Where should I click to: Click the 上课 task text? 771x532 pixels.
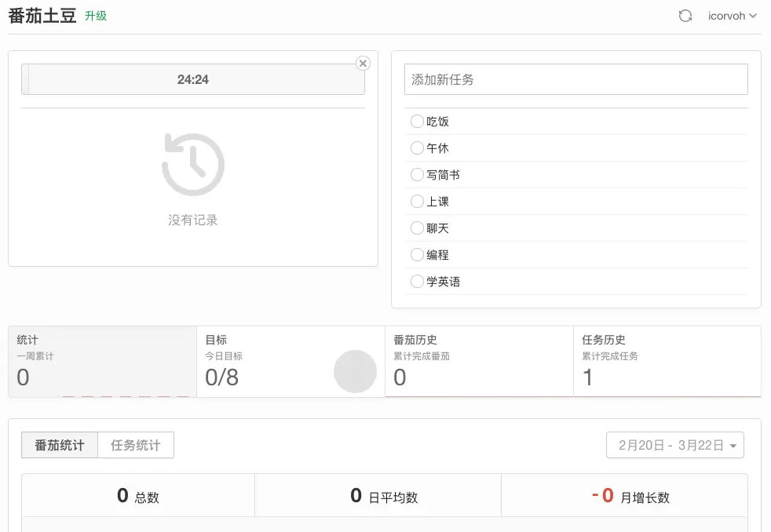tap(437, 202)
